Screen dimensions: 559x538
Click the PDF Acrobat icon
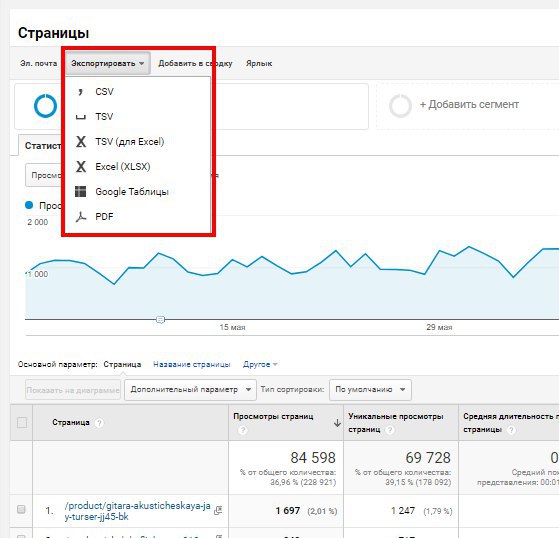[x=81, y=216]
